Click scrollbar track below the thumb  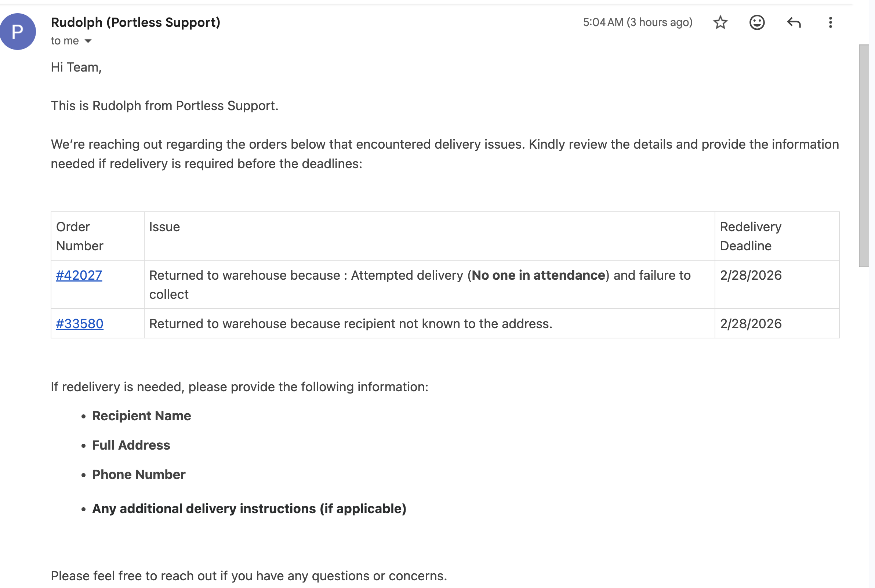coord(864,428)
